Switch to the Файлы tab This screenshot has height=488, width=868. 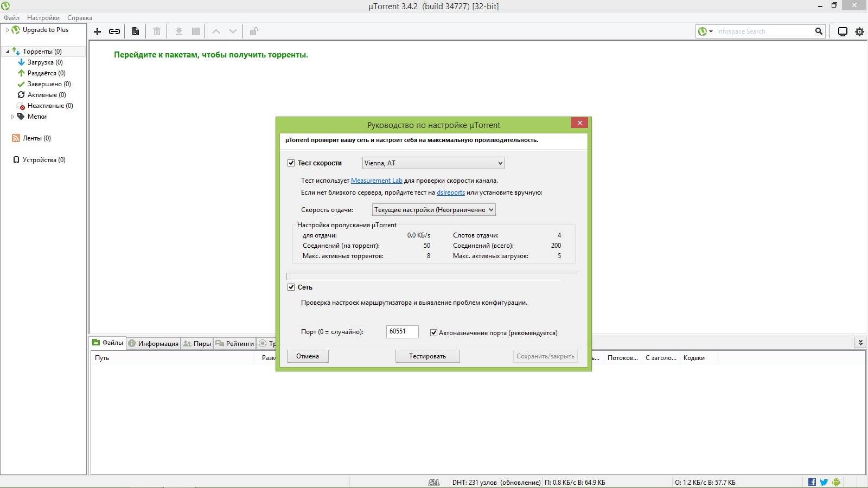pyautogui.click(x=108, y=343)
